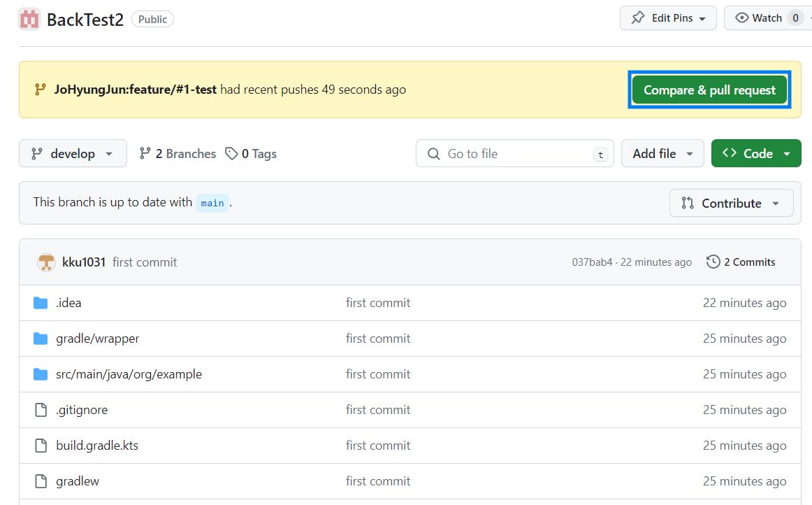Click the eye icon in Watch button
Screen dimensions: 812x505
741,17
